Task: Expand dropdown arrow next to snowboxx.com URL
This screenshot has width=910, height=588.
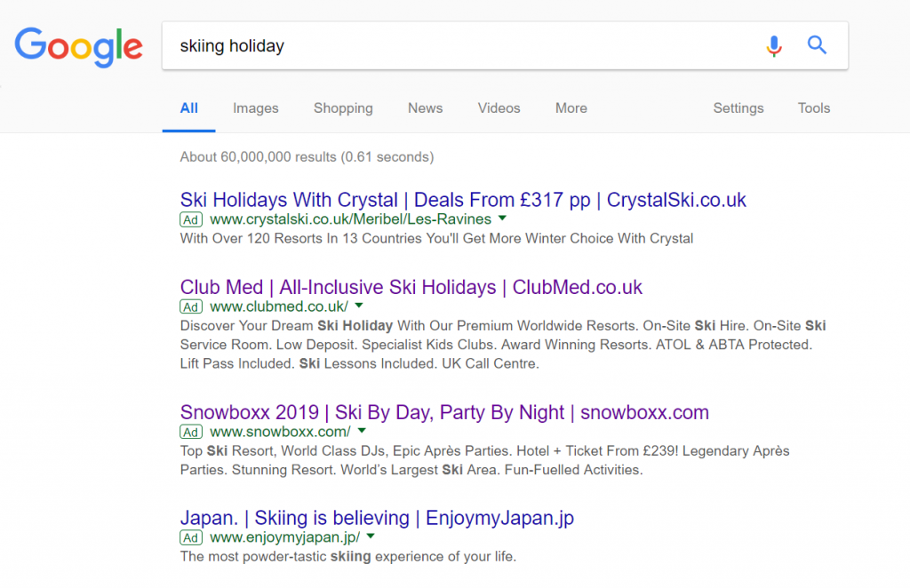Action: click(x=363, y=431)
